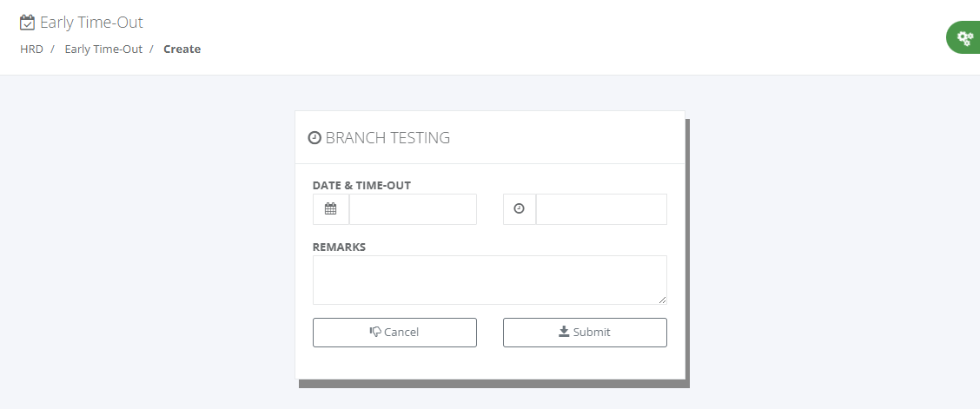Click the BRANCH TESTING panel title
Screen dimensions: 980x409
[387, 137]
